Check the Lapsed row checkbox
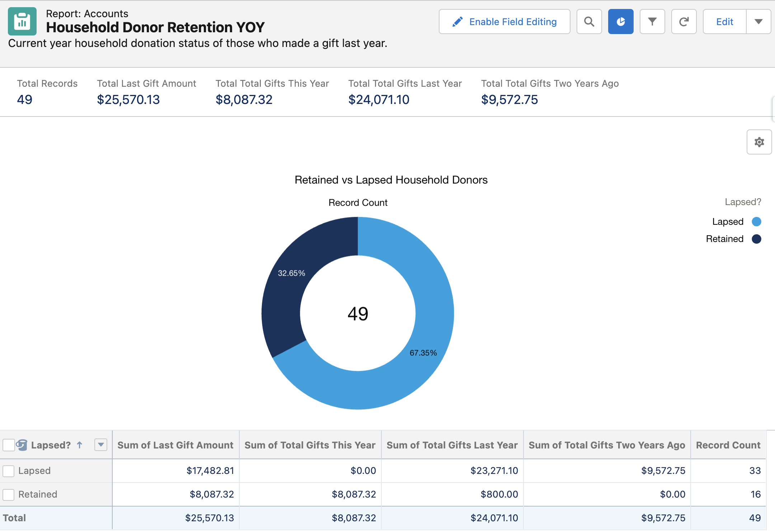The image size is (775, 532). (x=9, y=471)
